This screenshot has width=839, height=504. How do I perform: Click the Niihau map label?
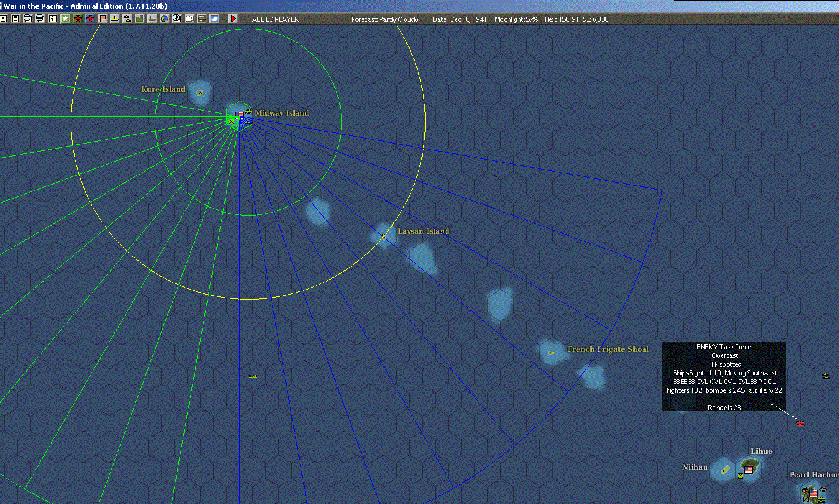coord(695,467)
